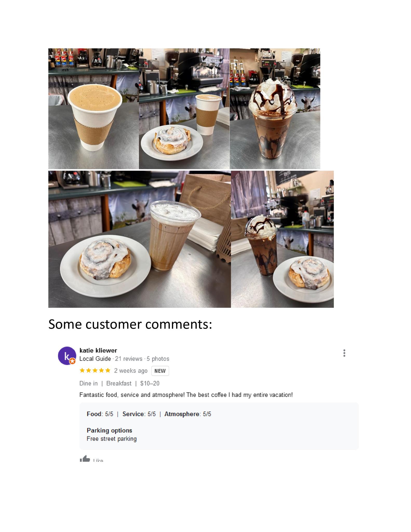Click the 21 reviews text
The image size is (411, 532).
click(x=129, y=359)
